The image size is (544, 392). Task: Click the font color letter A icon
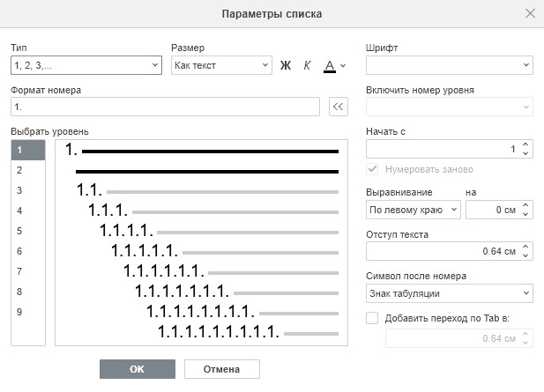click(x=330, y=65)
